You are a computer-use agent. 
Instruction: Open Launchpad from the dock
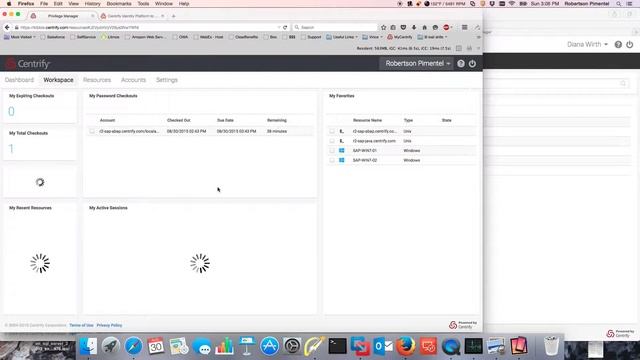pyautogui.click(x=111, y=347)
